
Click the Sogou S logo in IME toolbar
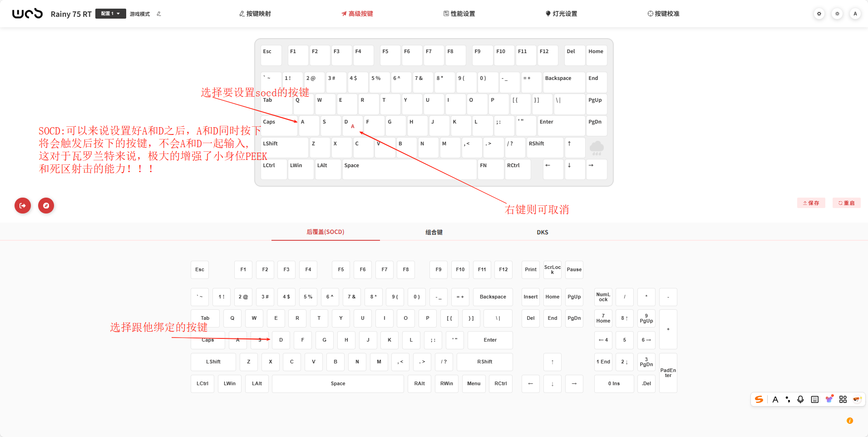759,399
